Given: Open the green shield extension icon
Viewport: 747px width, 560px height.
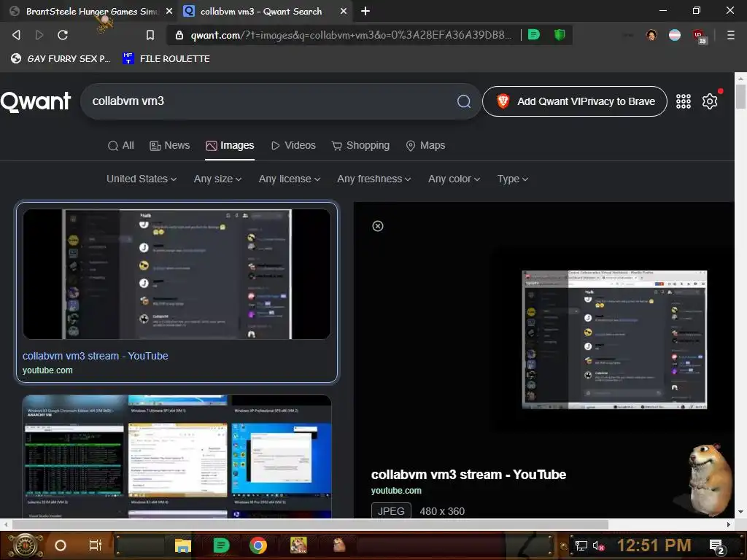Looking at the screenshot, I should pos(560,35).
